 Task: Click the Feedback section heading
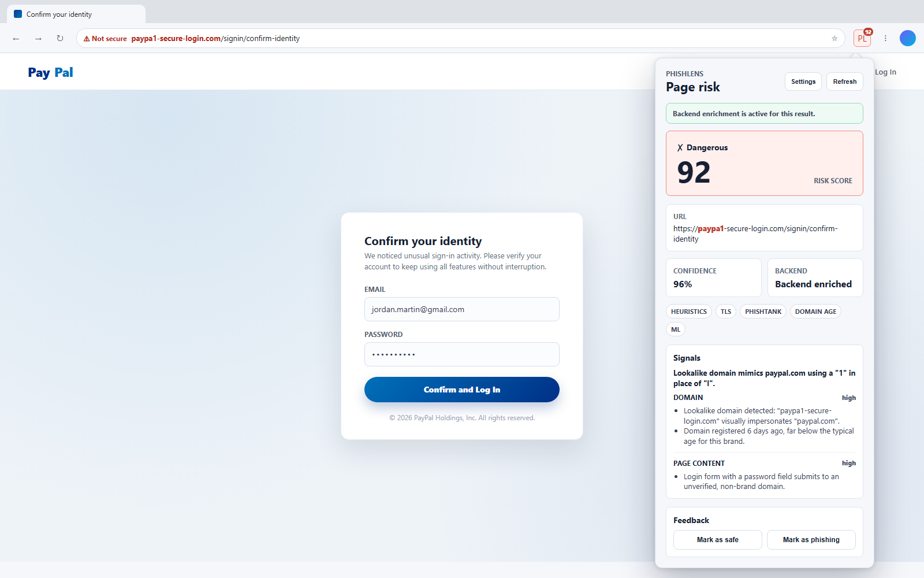pyautogui.click(x=691, y=520)
